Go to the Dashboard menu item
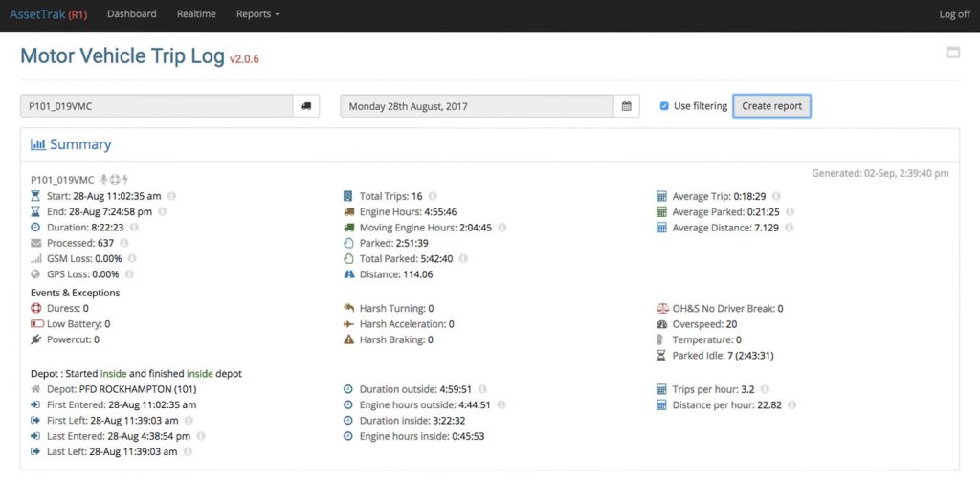Image resolution: width=980 pixels, height=481 pixels. pos(132,14)
